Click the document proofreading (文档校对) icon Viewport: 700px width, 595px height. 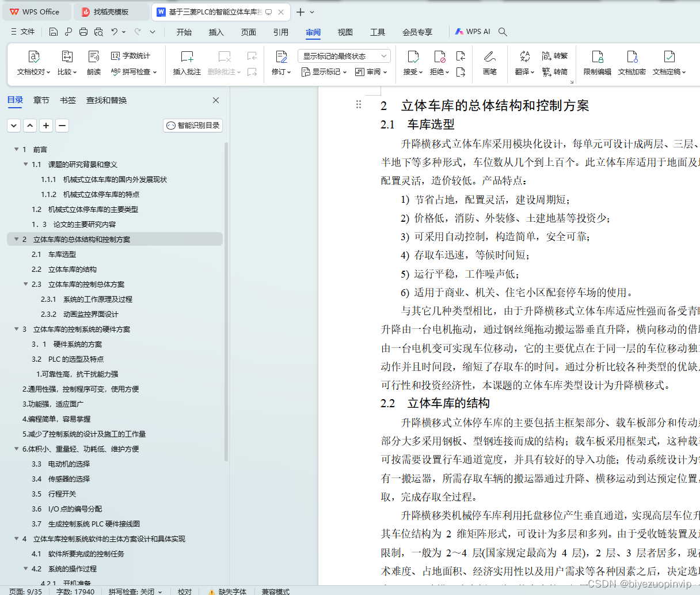(x=34, y=56)
